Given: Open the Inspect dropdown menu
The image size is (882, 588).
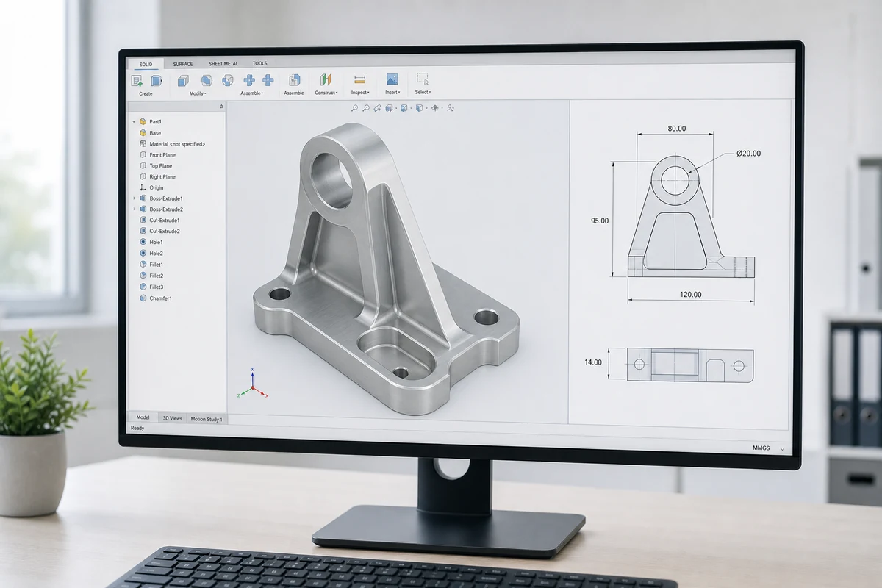Looking at the screenshot, I should [x=359, y=93].
